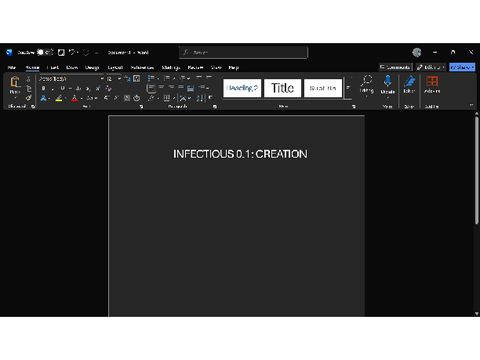Click the Text Effects icon
Screen dimensions: 480x360
click(44, 98)
